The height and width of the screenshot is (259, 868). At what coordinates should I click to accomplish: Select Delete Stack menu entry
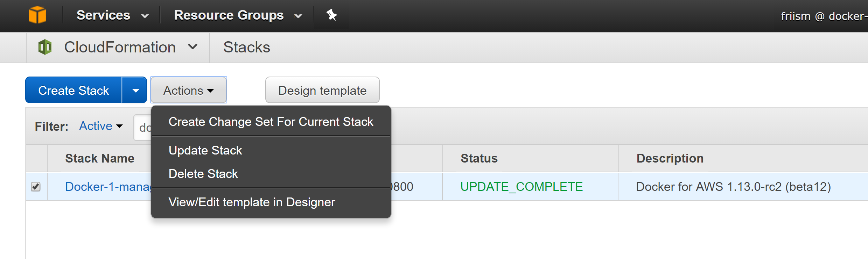pyautogui.click(x=203, y=174)
